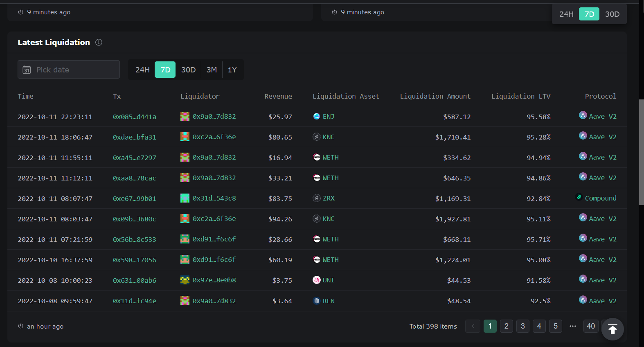Click liquidator avatar for 0x31d…543c8
This screenshot has width=644, height=347.
point(185,198)
